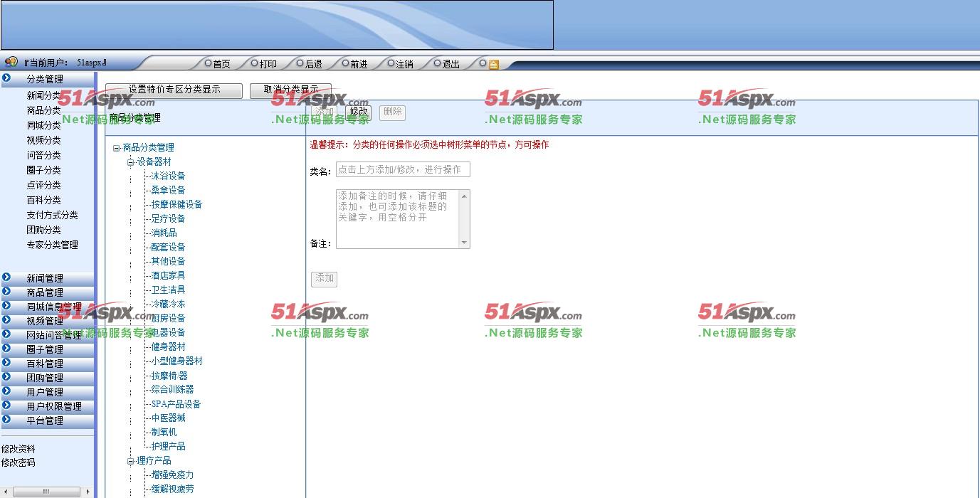
Task: Click the current user avatar icon
Action: (x=11, y=62)
